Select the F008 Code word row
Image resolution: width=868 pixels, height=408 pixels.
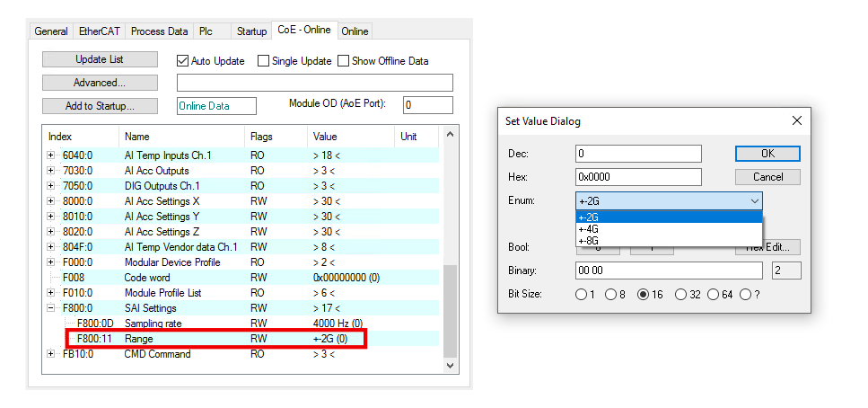(242, 278)
